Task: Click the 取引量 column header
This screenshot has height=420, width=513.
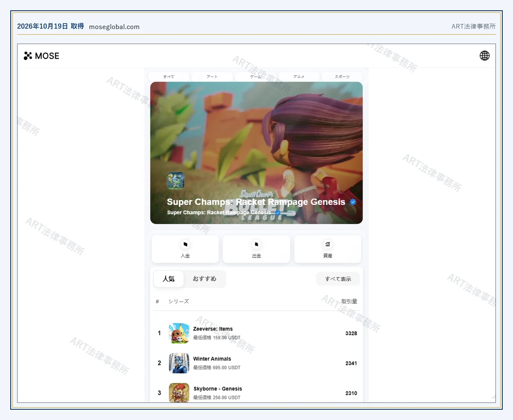Action: click(349, 302)
